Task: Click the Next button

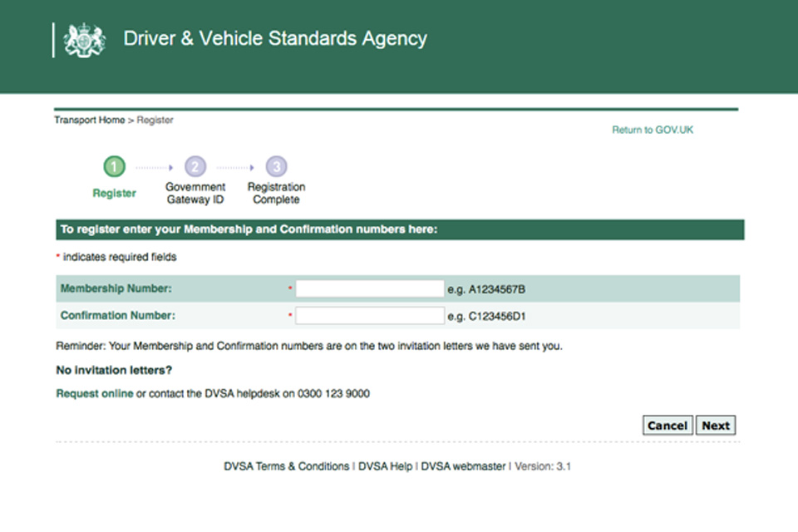Action: 716,425
